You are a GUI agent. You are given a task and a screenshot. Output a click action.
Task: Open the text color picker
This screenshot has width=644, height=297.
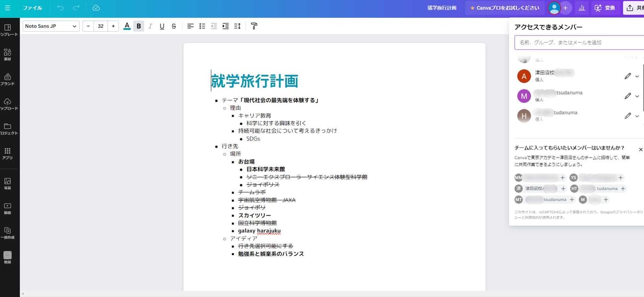pyautogui.click(x=127, y=26)
